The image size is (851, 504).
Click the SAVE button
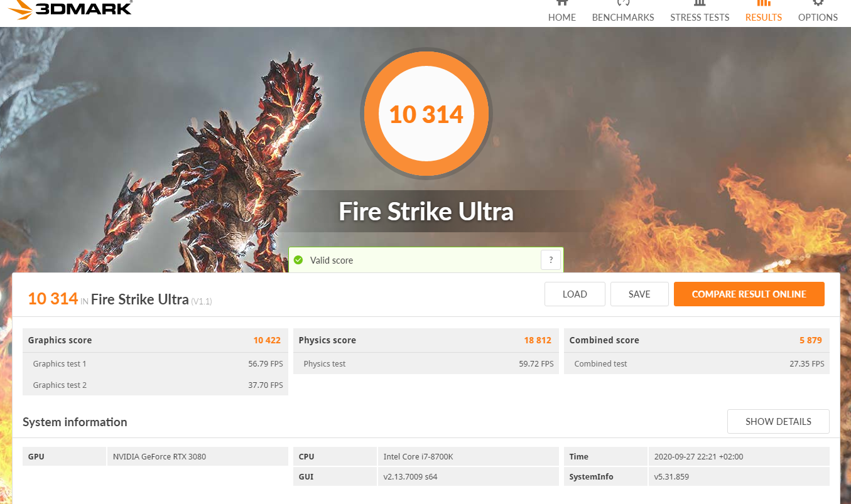(639, 294)
